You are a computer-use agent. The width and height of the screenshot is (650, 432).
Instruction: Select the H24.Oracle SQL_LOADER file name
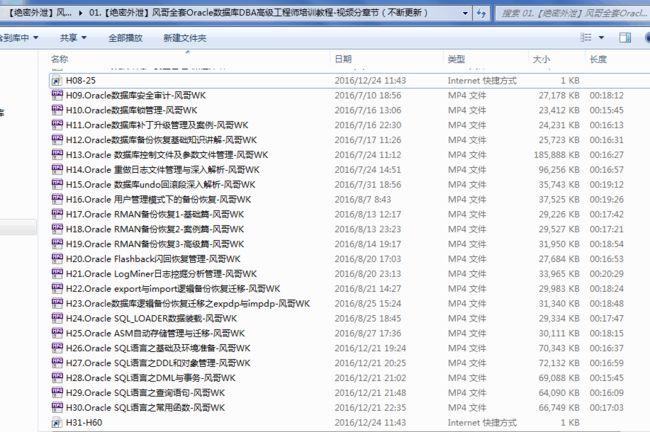(151, 318)
